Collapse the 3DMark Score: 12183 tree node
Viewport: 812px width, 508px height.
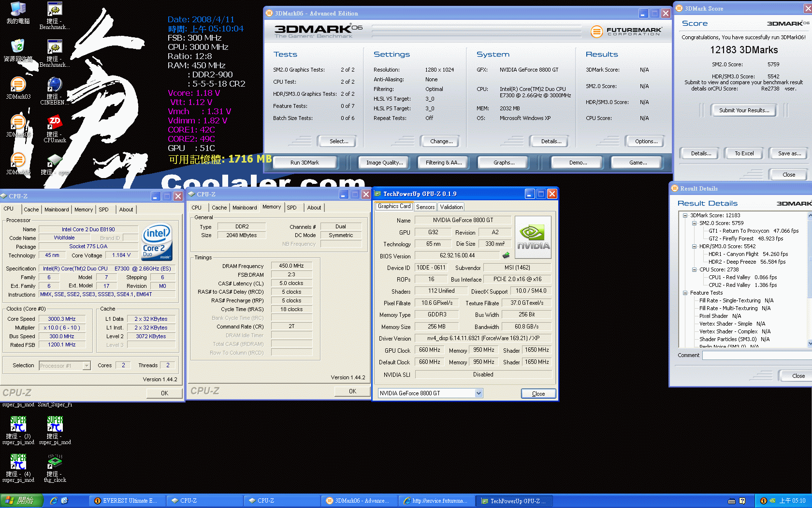click(685, 216)
